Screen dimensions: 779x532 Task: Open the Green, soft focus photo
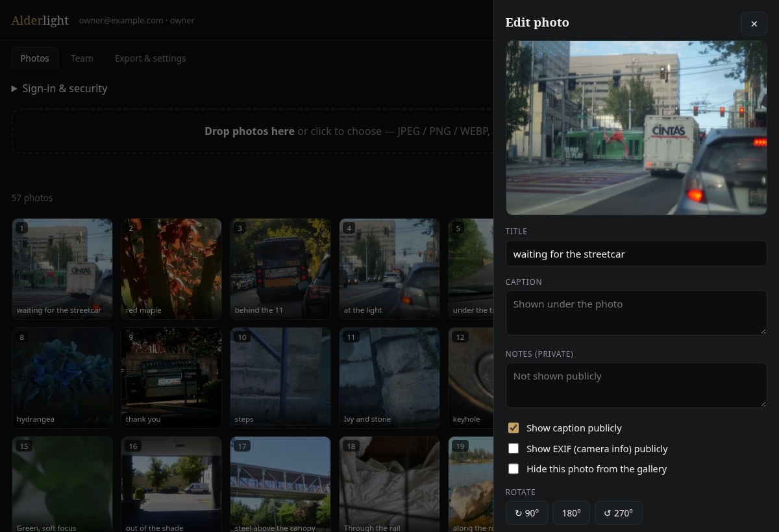(62, 484)
